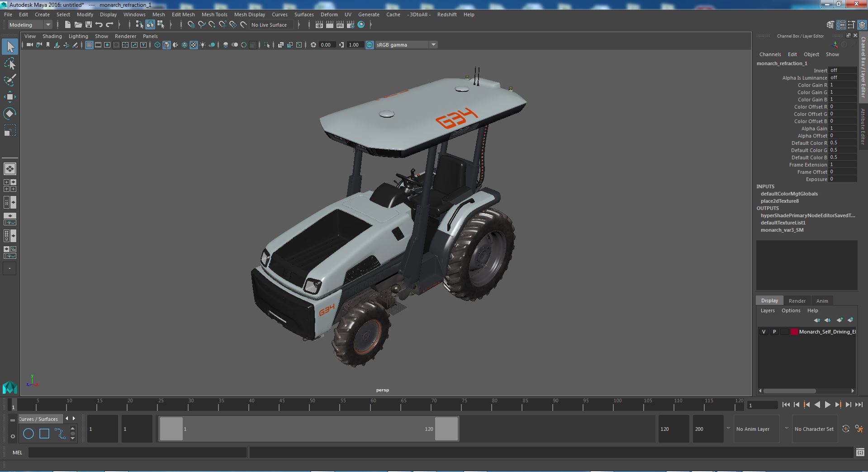868x472 pixels.
Task: Toggle snap to curves
Action: pos(201,25)
